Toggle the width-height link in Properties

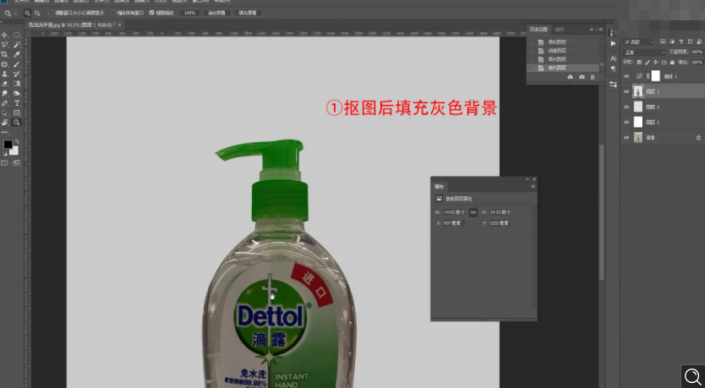473,212
